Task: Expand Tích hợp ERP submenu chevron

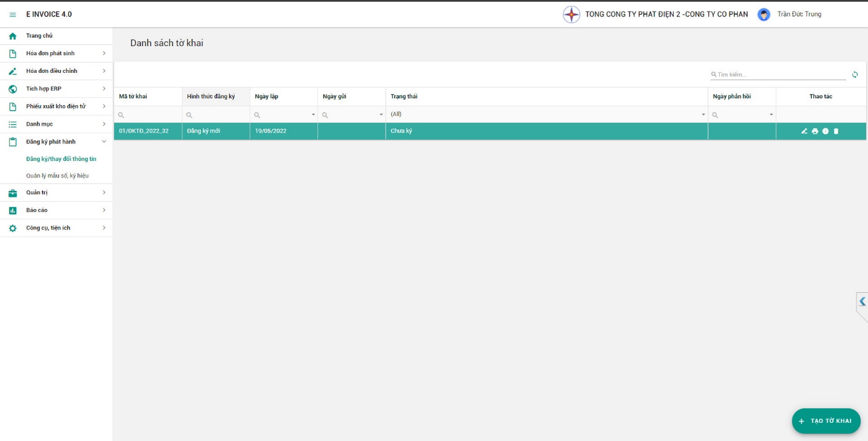Action: [104, 89]
